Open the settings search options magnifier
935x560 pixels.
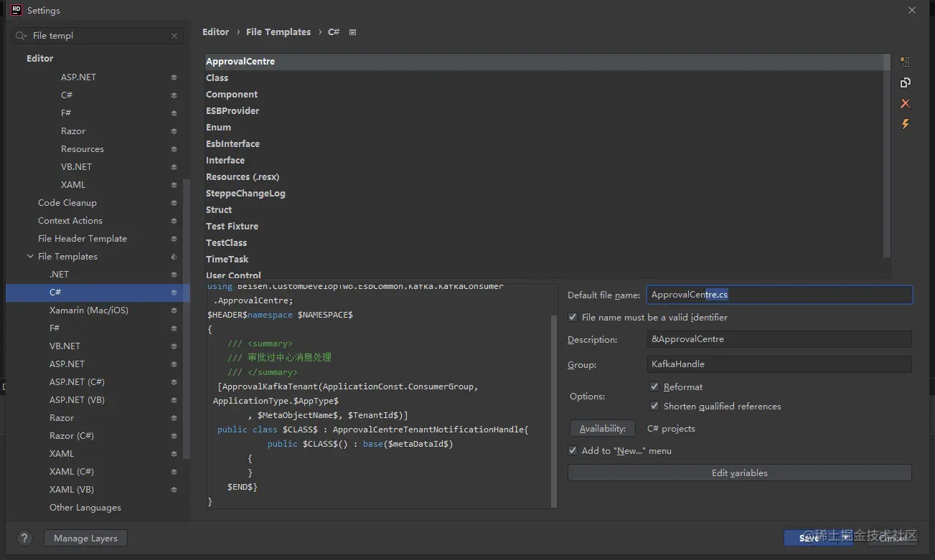22,36
